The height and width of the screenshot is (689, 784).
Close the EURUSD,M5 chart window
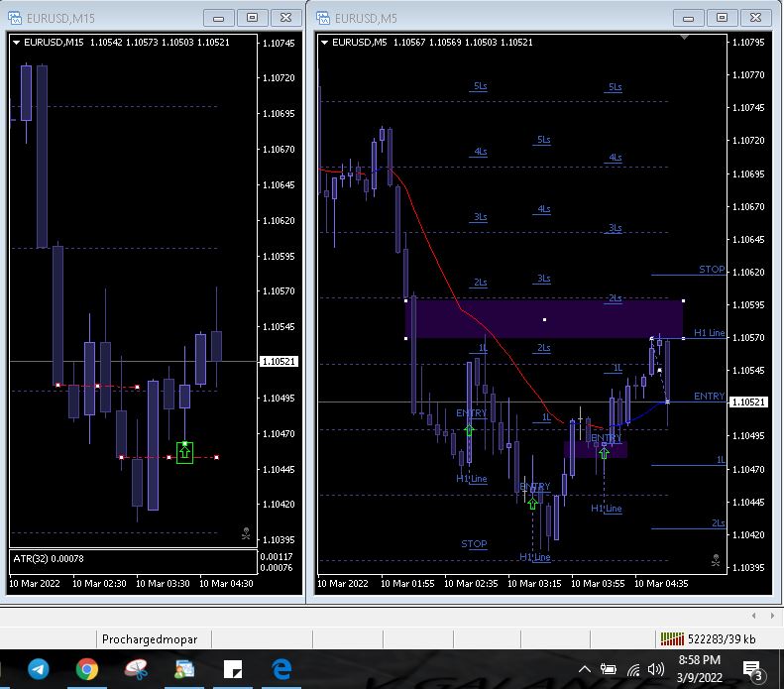point(755,18)
